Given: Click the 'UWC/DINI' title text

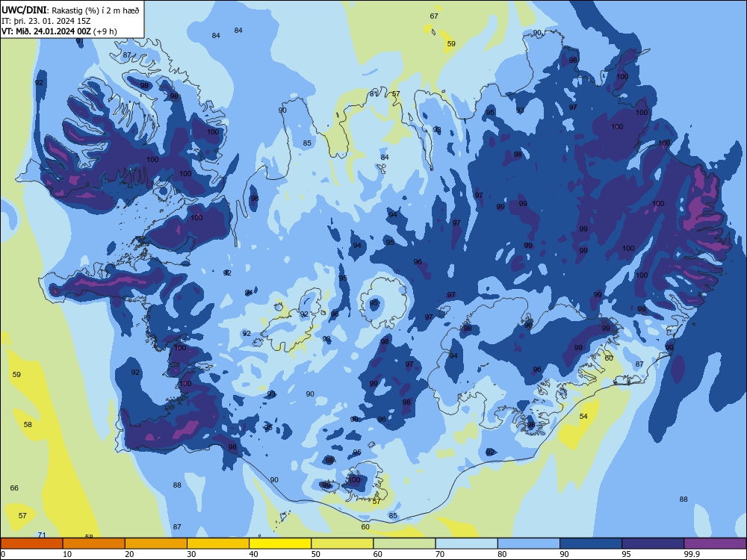Looking at the screenshot, I should click(24, 10).
